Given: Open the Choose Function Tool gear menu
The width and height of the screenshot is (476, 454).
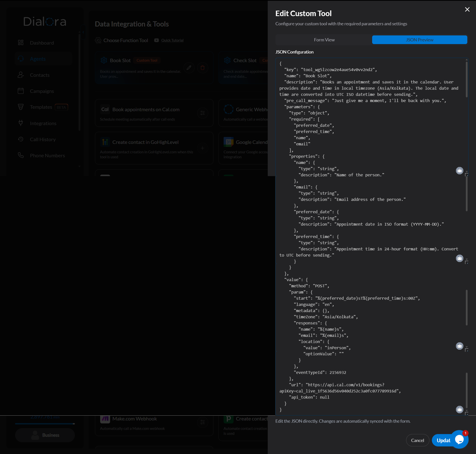Looking at the screenshot, I should coord(98,40).
